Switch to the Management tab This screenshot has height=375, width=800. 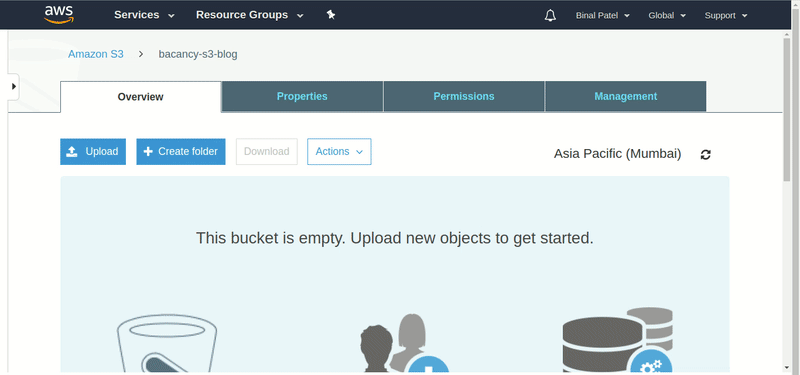(x=626, y=96)
